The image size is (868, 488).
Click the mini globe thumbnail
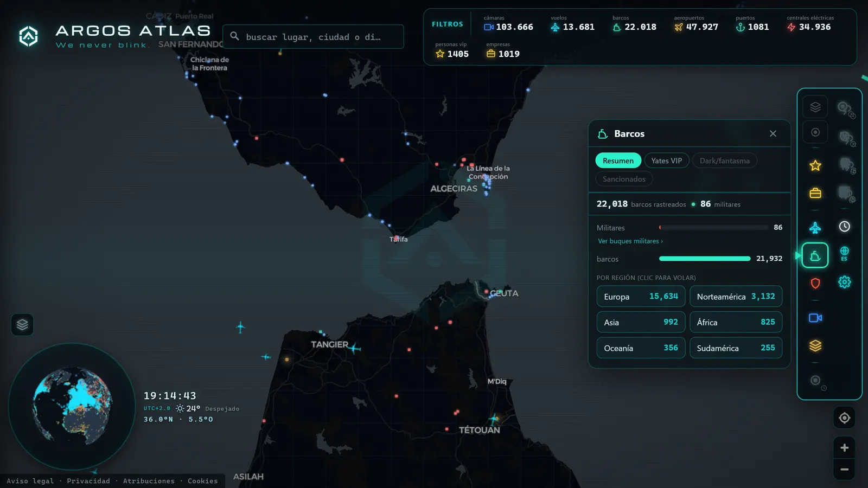(72, 406)
